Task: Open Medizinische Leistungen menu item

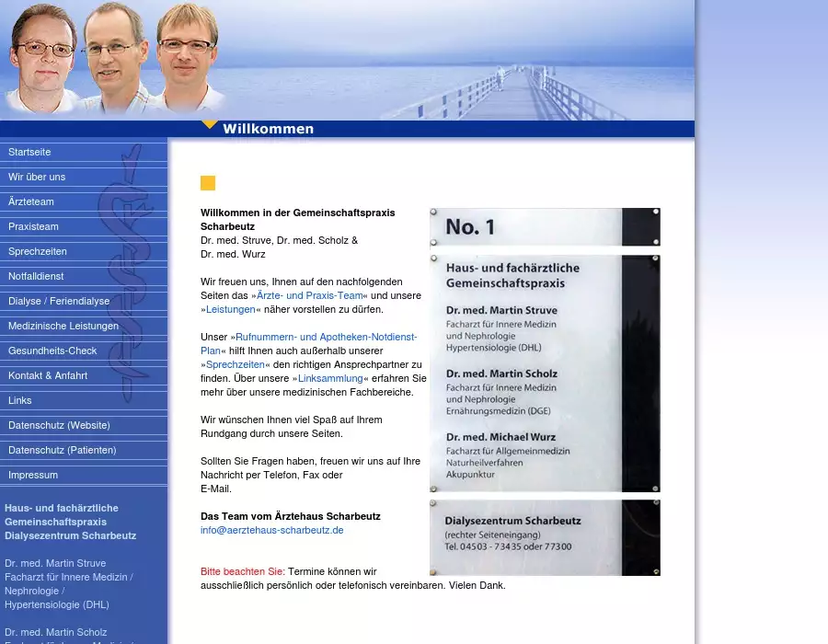Action: click(63, 326)
